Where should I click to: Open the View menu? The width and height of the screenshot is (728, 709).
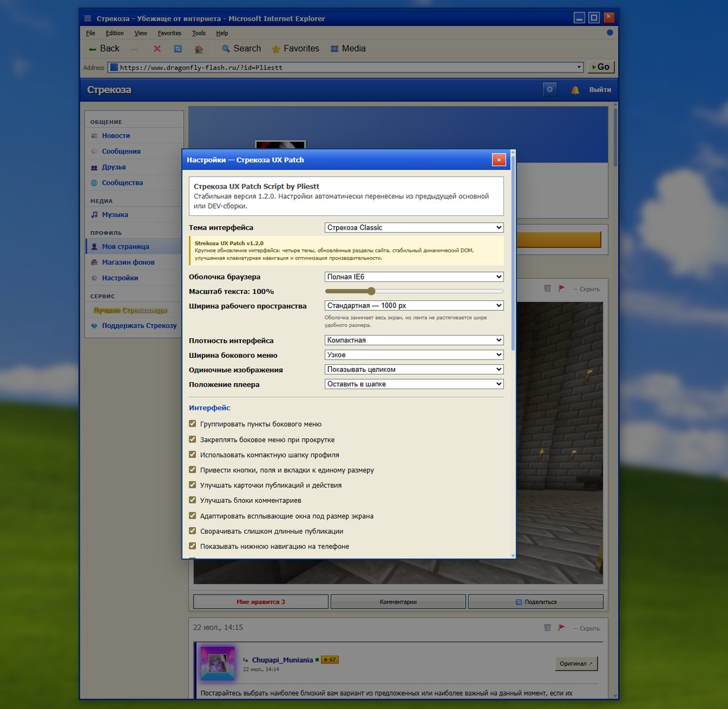click(141, 33)
